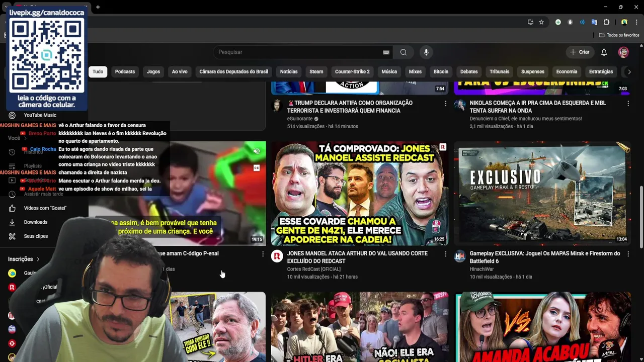Start voice search with microphone icon
The height and width of the screenshot is (362, 644).
pos(426,52)
